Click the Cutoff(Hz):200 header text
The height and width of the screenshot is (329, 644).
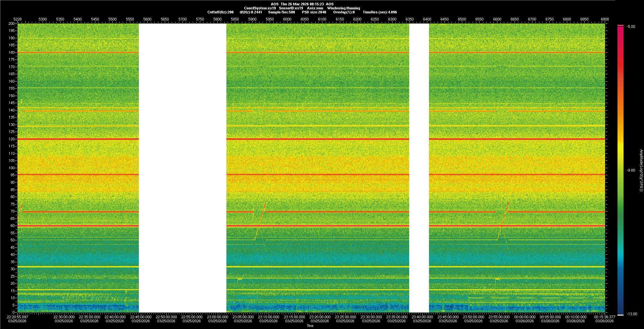coord(220,12)
